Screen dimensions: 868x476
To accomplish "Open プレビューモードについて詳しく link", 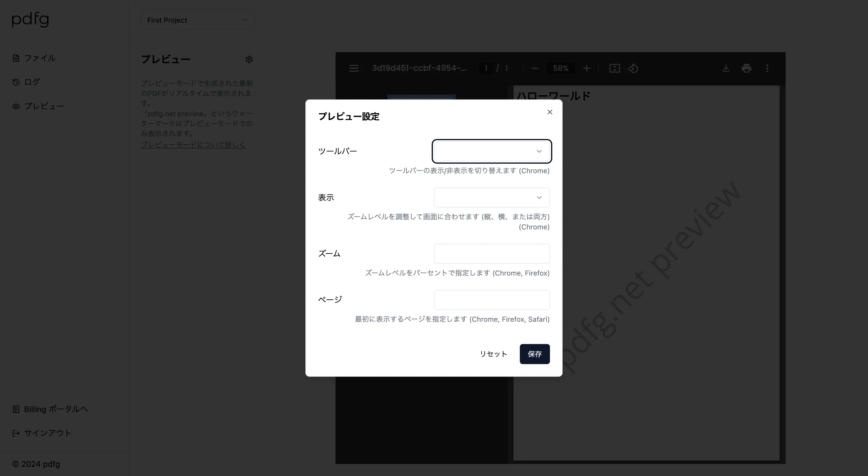I will (193, 145).
